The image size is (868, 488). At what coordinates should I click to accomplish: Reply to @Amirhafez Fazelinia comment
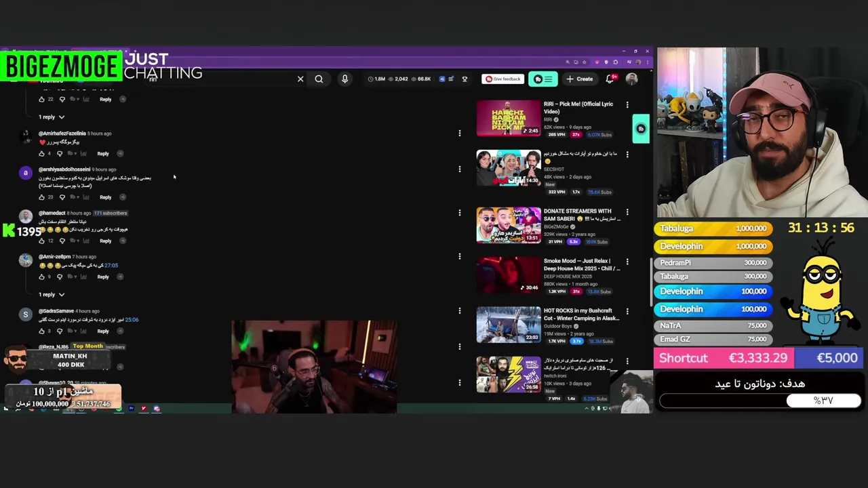103,154
